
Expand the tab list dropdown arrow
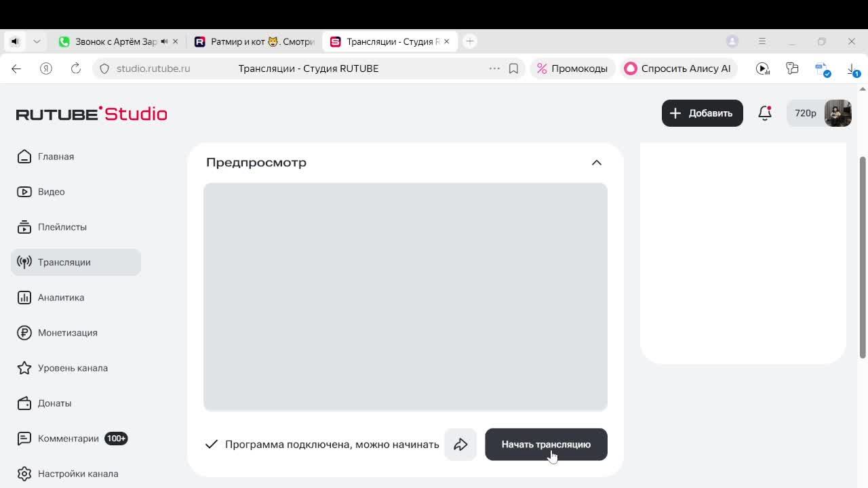(x=37, y=41)
